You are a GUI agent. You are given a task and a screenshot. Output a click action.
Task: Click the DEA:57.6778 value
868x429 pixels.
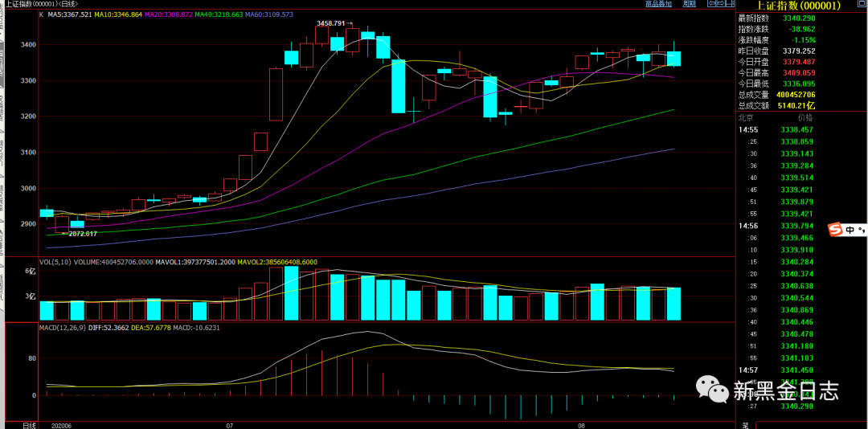click(150, 328)
